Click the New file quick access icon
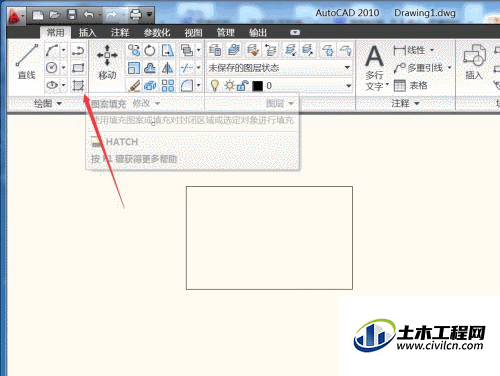 click(38, 15)
